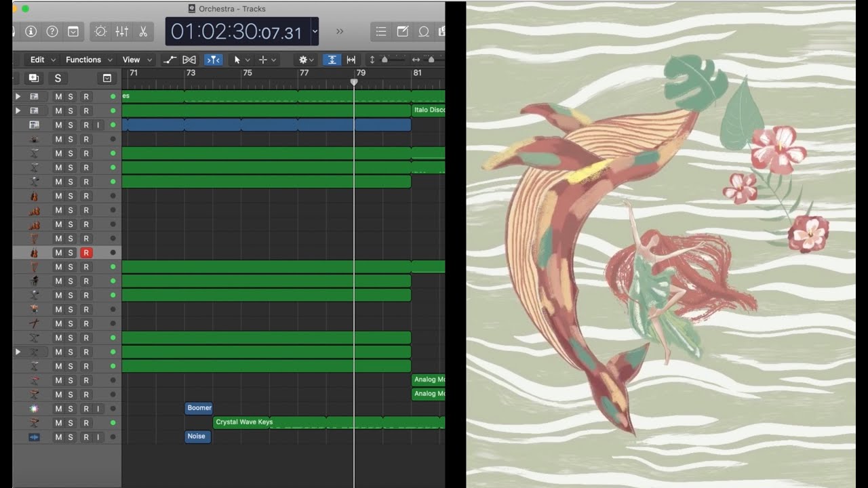Select the Noise region

197,436
